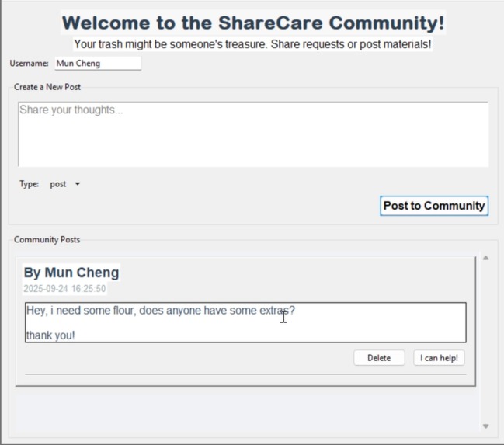Click the Create a New Post group title

47,87
